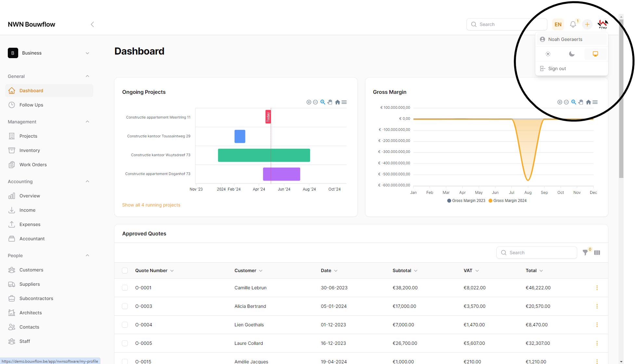Select light mode sun icon

pos(548,54)
